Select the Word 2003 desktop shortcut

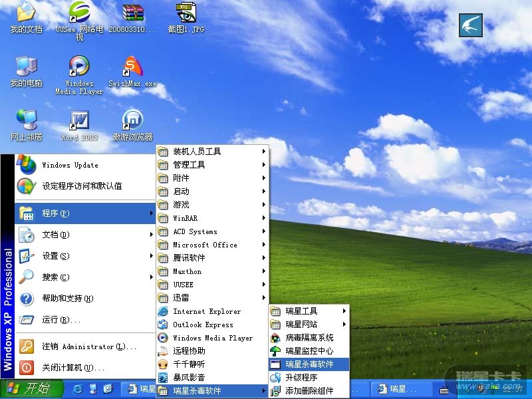coord(79,126)
